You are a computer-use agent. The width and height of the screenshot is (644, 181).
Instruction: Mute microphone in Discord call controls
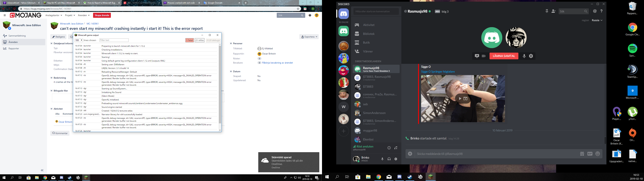coord(524,56)
